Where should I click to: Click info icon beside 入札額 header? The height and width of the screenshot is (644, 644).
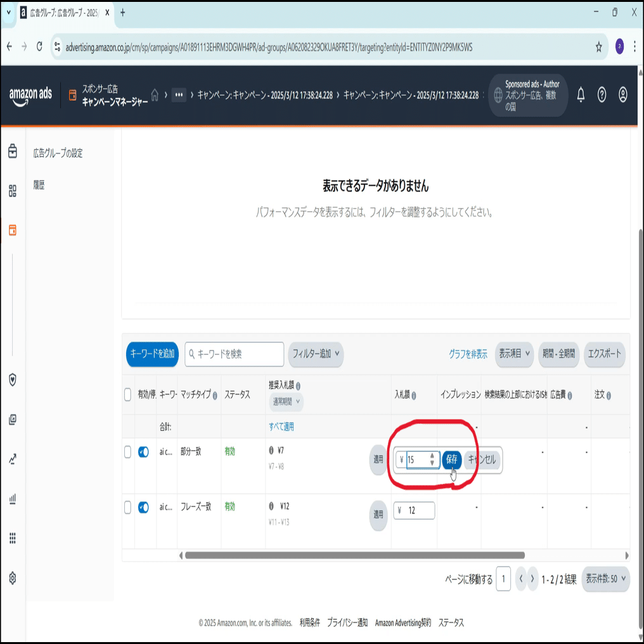413,396
